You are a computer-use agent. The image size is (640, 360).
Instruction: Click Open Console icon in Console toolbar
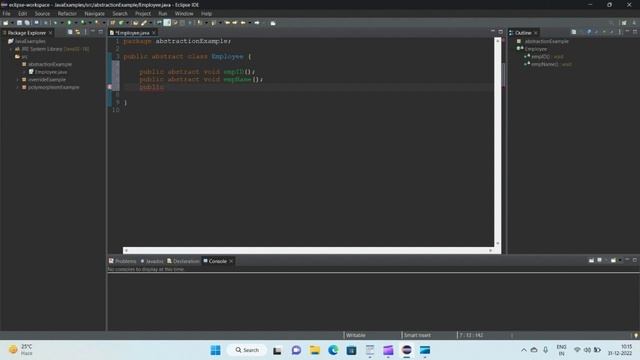[613, 260]
